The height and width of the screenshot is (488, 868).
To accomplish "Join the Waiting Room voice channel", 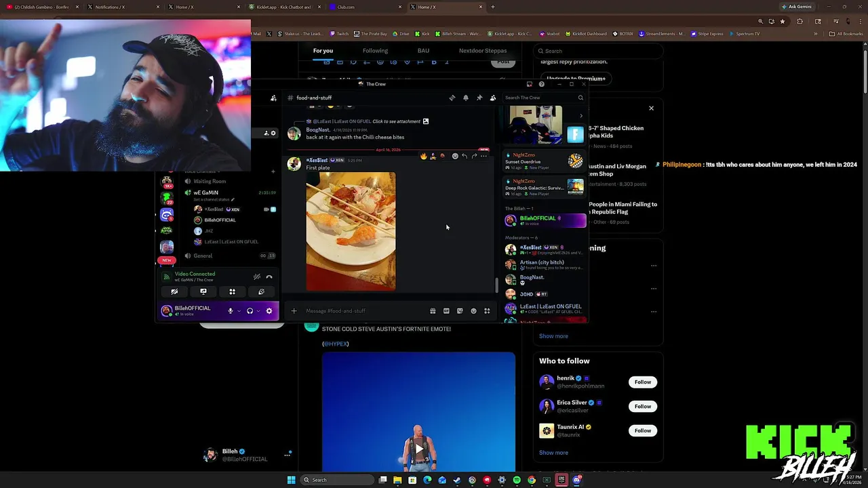I will tap(210, 181).
